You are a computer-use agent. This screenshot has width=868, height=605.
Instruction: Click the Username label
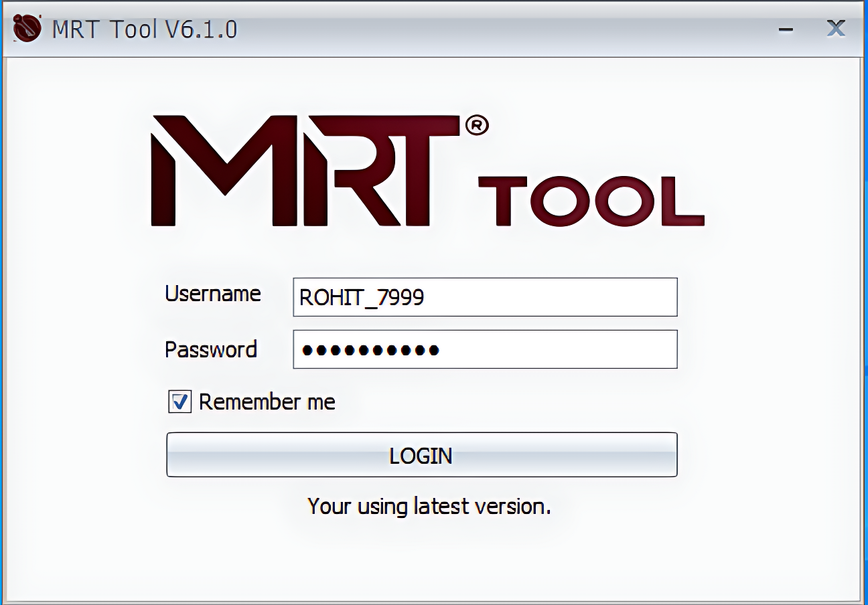click(x=213, y=294)
